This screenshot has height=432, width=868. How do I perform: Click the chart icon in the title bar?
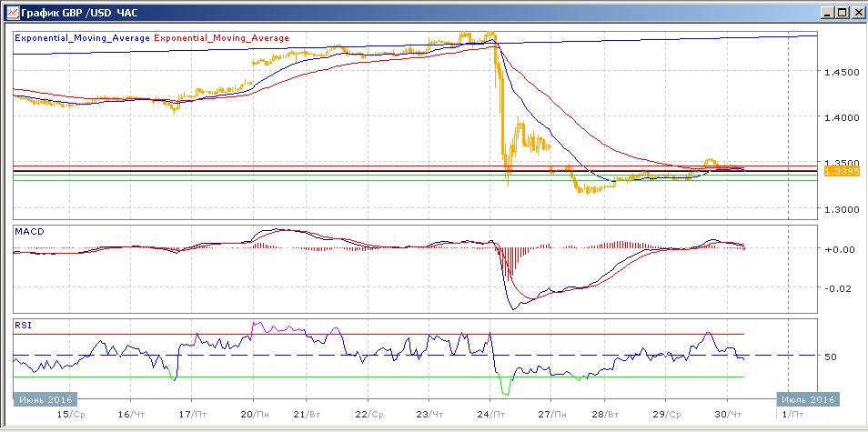(10, 13)
